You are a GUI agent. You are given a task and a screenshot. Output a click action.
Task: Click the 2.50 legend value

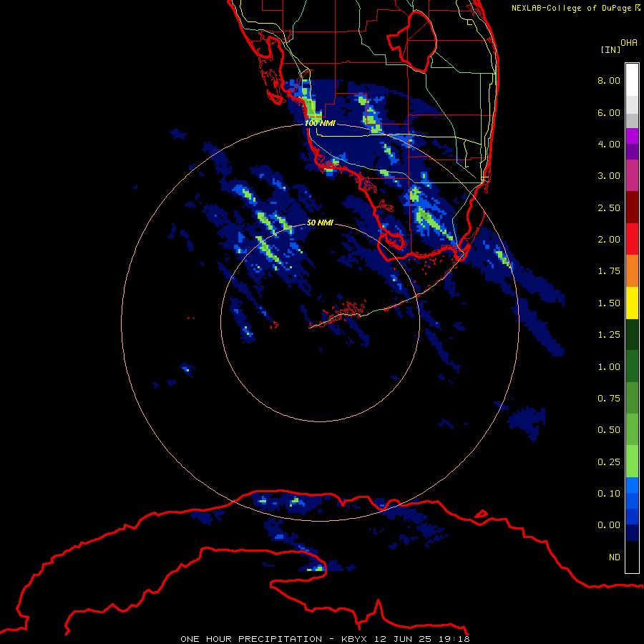point(609,208)
